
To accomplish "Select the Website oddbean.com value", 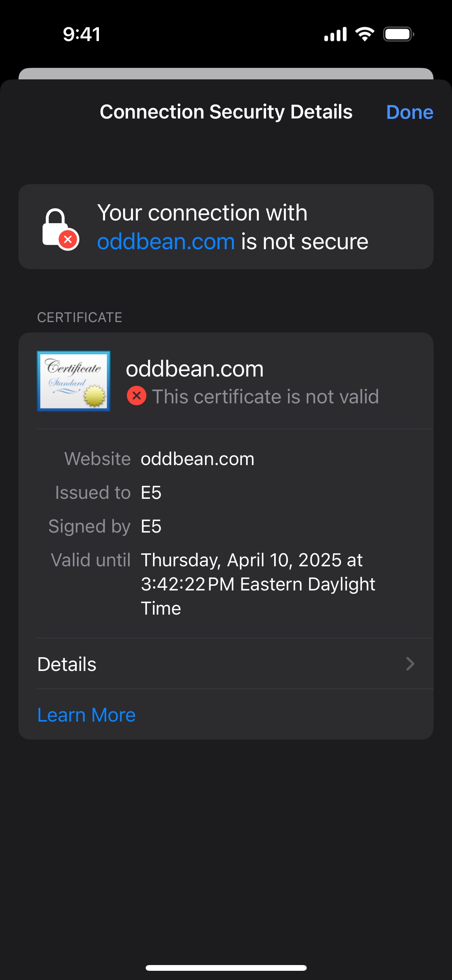I will coord(197,459).
